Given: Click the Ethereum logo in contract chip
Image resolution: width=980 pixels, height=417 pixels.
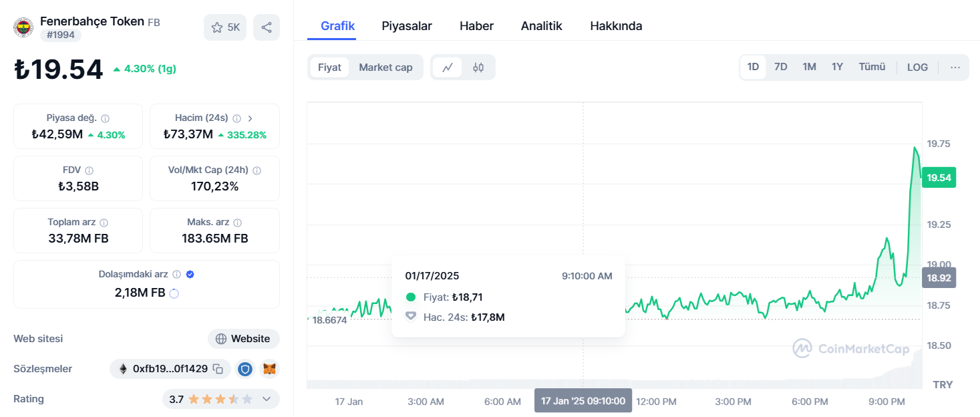Looking at the screenshot, I should (x=123, y=369).
